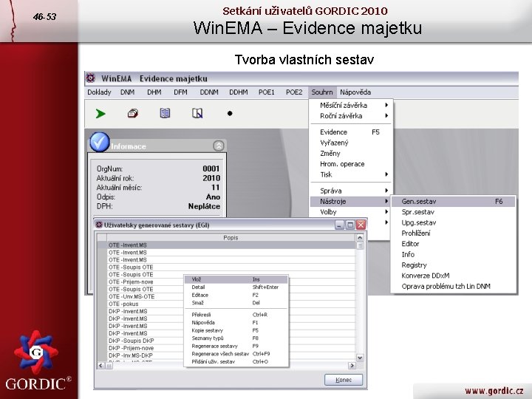The height and width of the screenshot is (399, 532).
Task: Select the OTE -pokus row
Action: click(146, 304)
